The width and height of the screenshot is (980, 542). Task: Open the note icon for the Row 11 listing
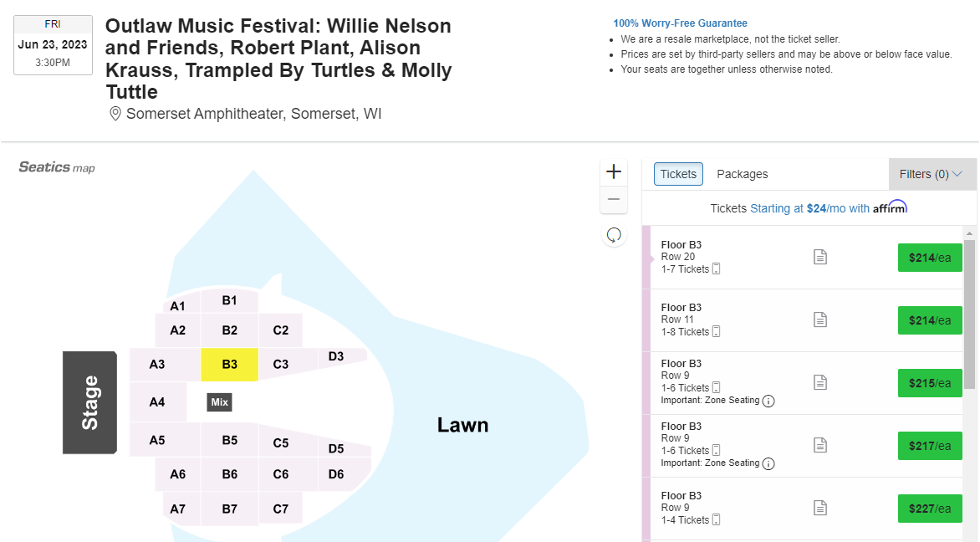(820, 320)
